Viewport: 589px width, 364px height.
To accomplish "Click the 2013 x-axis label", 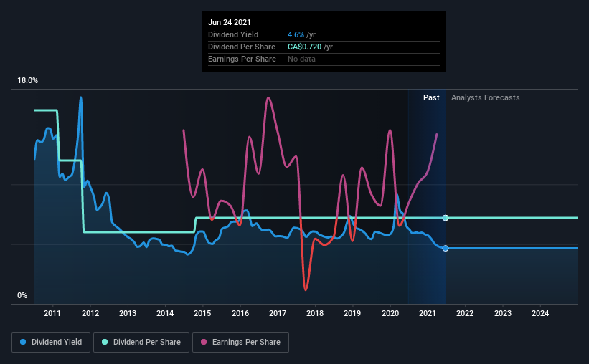I will (128, 313).
